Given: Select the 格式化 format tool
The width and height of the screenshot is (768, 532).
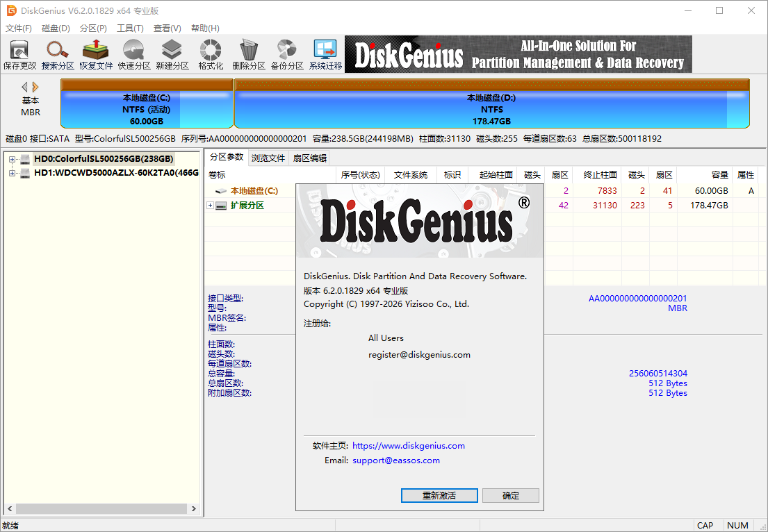Looking at the screenshot, I should [211, 54].
